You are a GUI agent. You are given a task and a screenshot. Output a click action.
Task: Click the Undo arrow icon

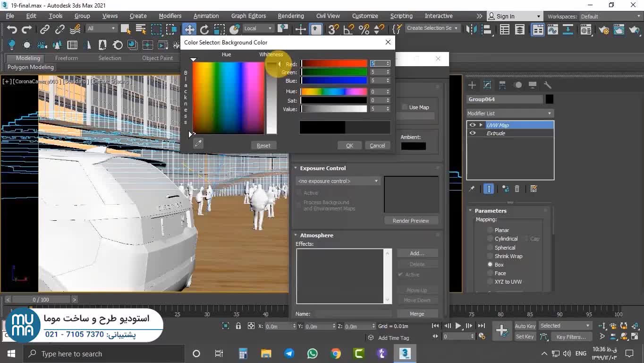click(12, 29)
